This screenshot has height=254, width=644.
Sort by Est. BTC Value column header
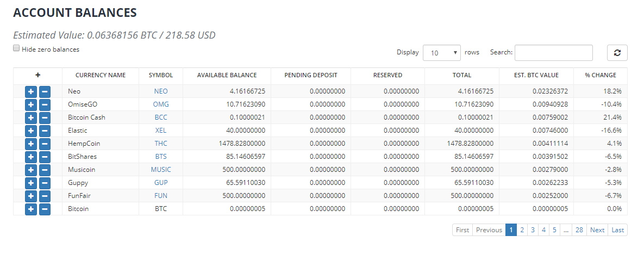point(536,75)
